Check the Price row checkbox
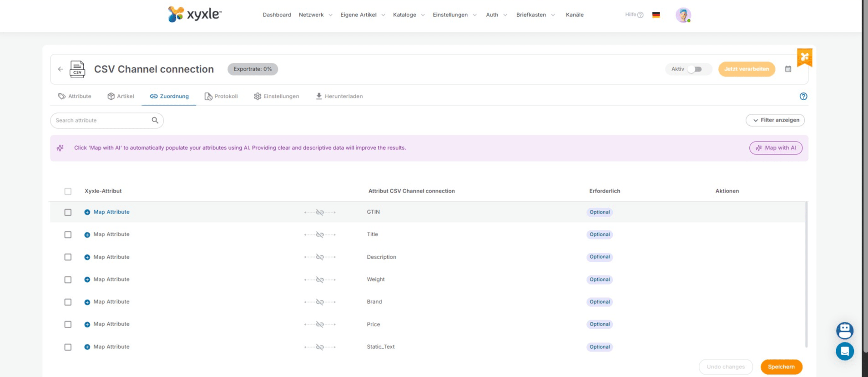 68,324
